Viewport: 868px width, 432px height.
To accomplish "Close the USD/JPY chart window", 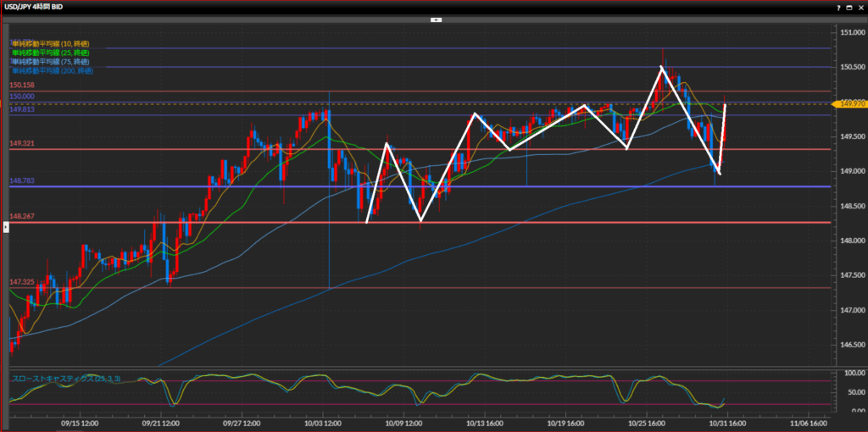I will pos(860,7).
